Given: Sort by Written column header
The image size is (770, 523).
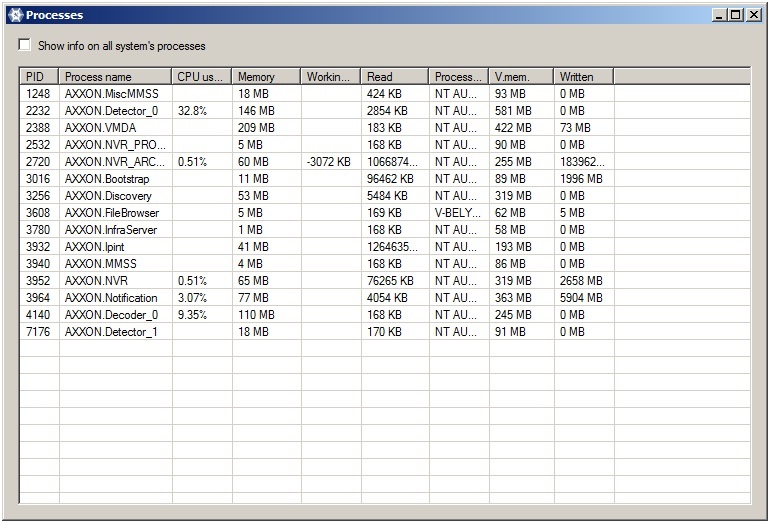Looking at the screenshot, I should click(584, 77).
